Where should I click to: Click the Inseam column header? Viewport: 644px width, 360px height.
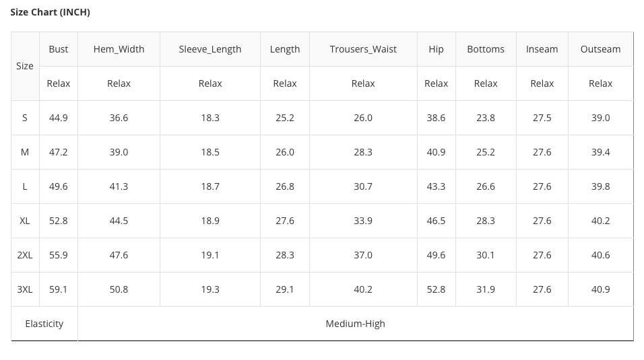[x=542, y=49]
